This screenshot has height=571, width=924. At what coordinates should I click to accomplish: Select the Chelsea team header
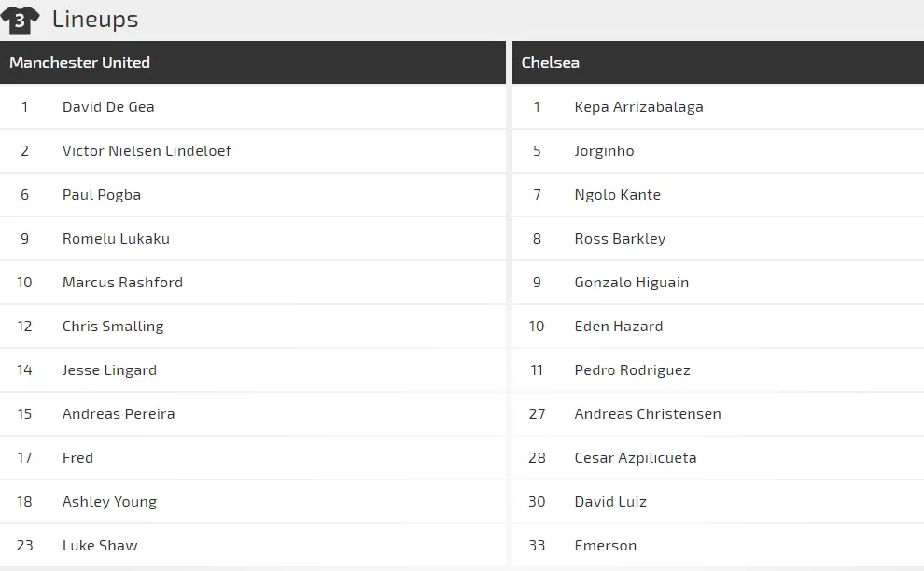(x=550, y=63)
